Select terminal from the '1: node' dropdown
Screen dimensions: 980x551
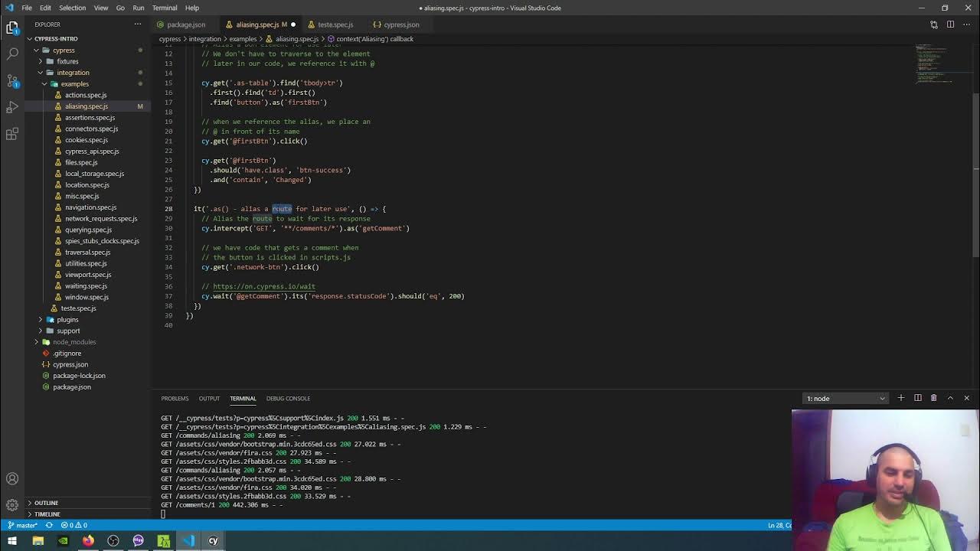tap(846, 398)
